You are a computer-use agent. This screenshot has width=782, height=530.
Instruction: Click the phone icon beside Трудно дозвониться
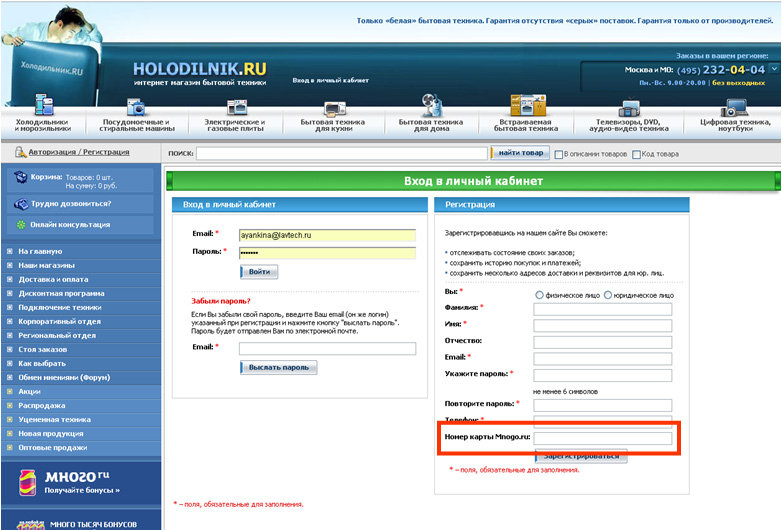coord(21,204)
